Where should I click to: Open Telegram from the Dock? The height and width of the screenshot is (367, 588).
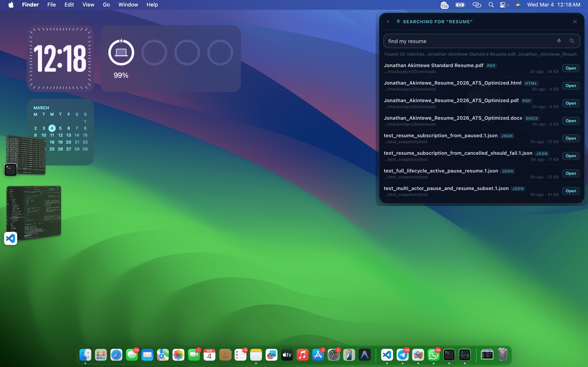402,355
